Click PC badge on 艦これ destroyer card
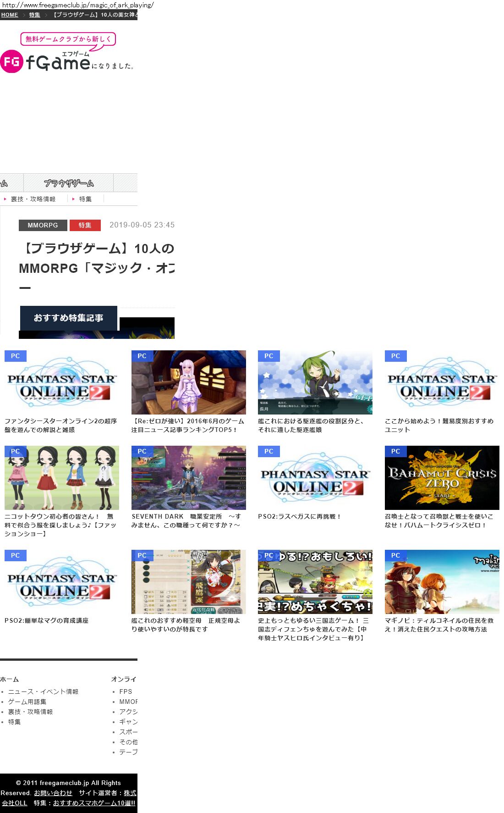Image resolution: width=504 pixels, height=813 pixels. coord(268,356)
